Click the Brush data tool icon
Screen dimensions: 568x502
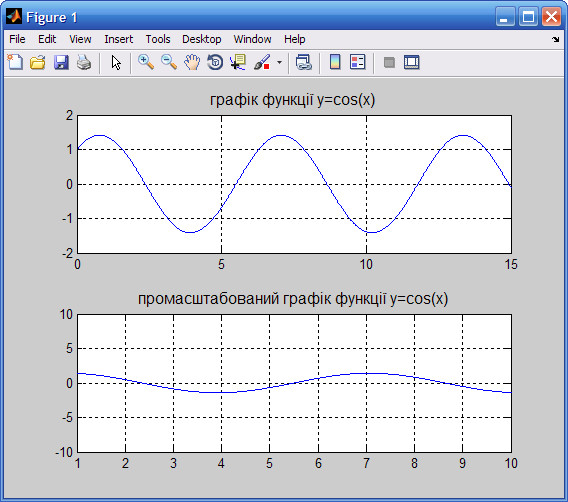(x=262, y=62)
